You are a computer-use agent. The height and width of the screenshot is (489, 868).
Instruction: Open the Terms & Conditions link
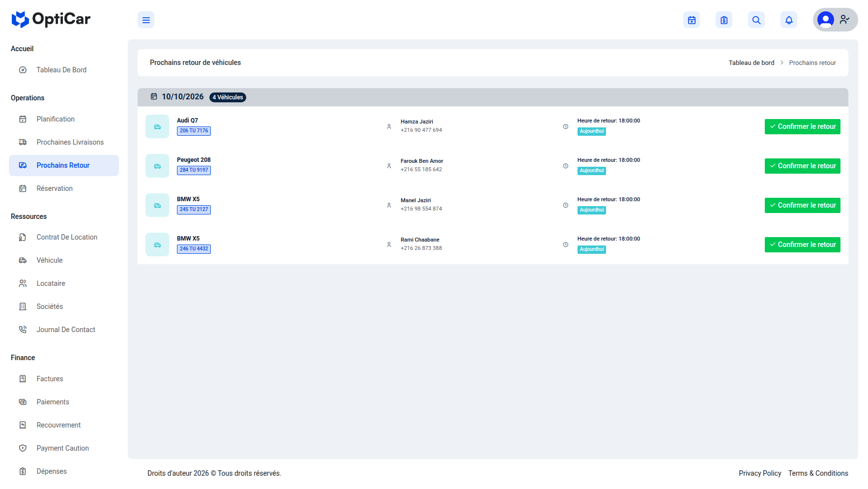click(x=818, y=473)
